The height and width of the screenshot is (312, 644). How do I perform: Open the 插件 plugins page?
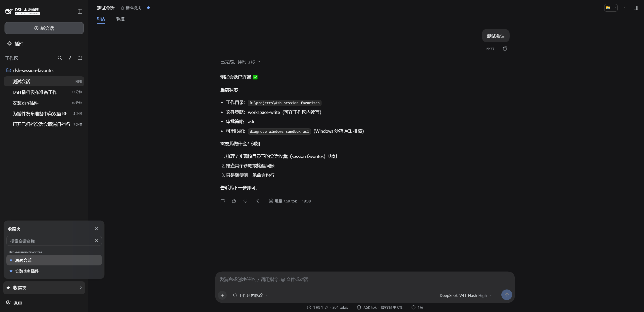[x=15, y=44]
